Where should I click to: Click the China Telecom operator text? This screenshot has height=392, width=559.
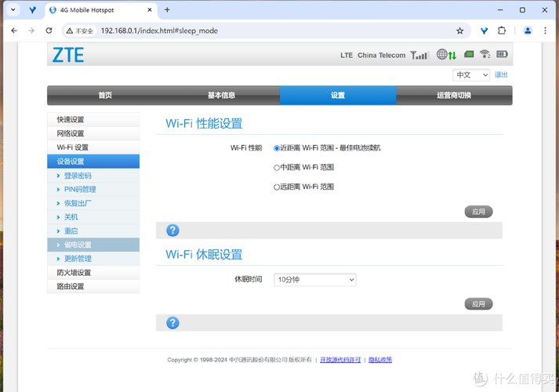coord(382,55)
